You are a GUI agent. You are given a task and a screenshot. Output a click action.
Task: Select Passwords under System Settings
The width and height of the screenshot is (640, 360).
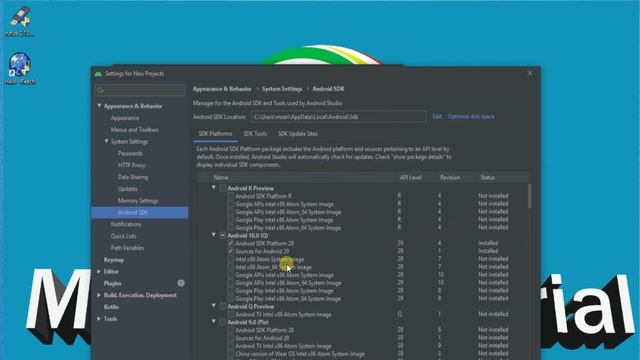click(x=130, y=153)
